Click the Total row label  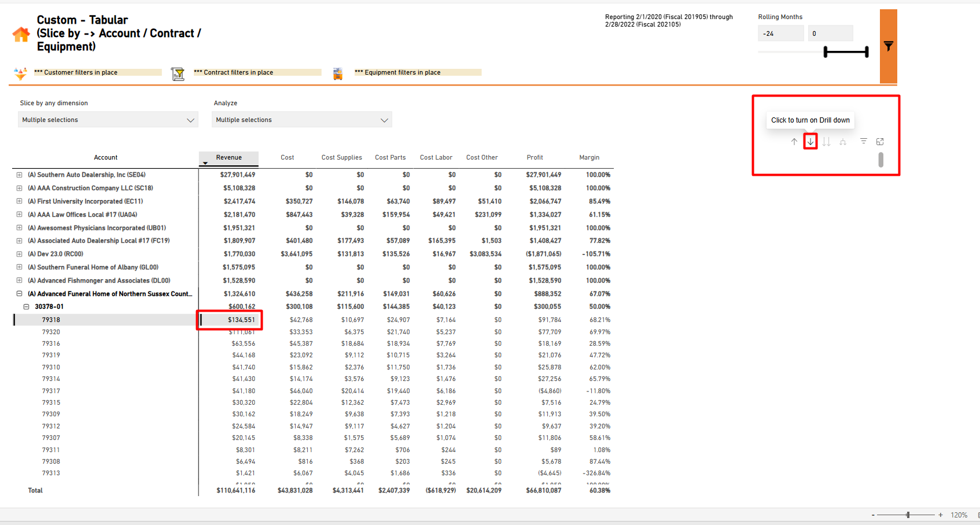click(x=35, y=490)
